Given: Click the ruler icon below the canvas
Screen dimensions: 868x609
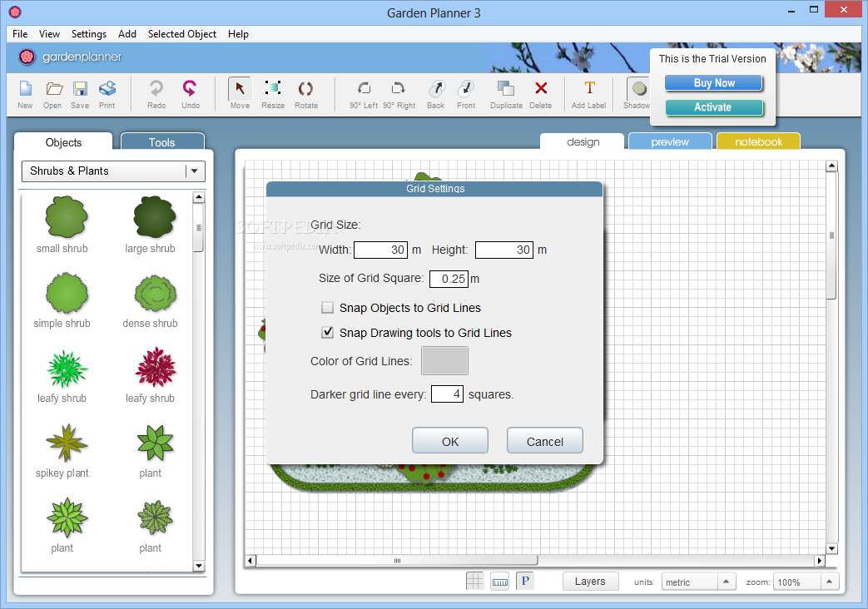Looking at the screenshot, I should pos(500,582).
